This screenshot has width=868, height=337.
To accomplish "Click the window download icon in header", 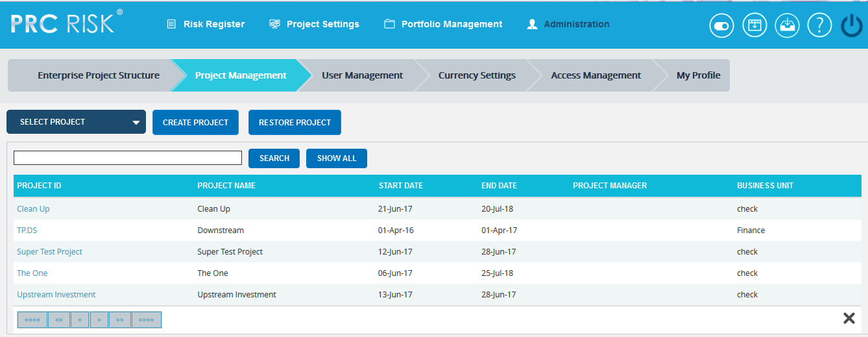I will click(x=754, y=26).
